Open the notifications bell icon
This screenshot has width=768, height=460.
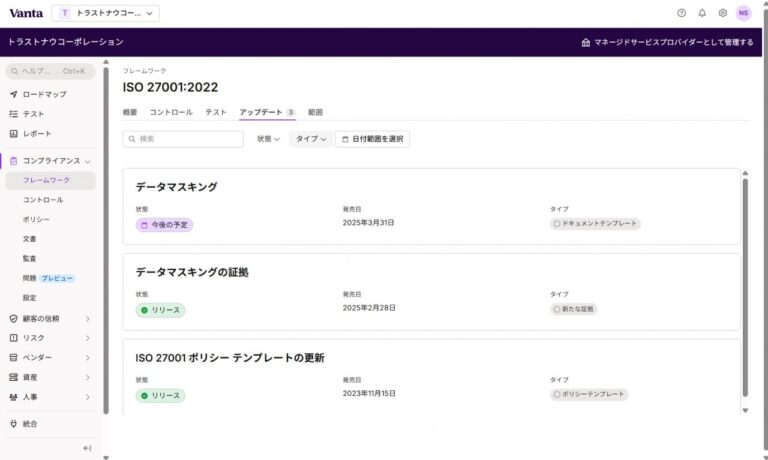point(702,13)
